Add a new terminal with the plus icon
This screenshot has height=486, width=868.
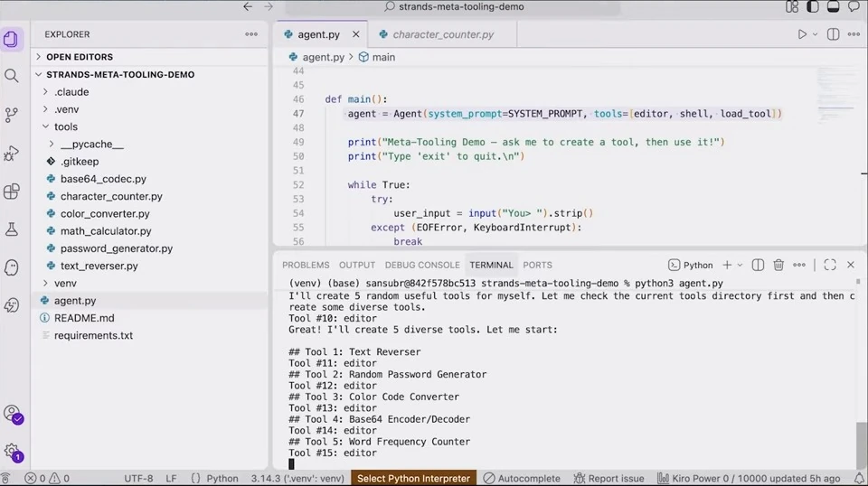tap(727, 265)
